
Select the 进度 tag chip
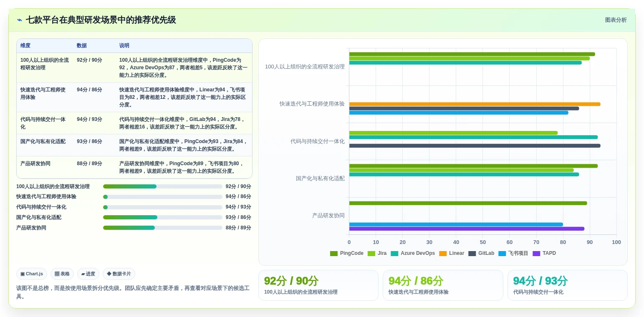click(x=88, y=274)
